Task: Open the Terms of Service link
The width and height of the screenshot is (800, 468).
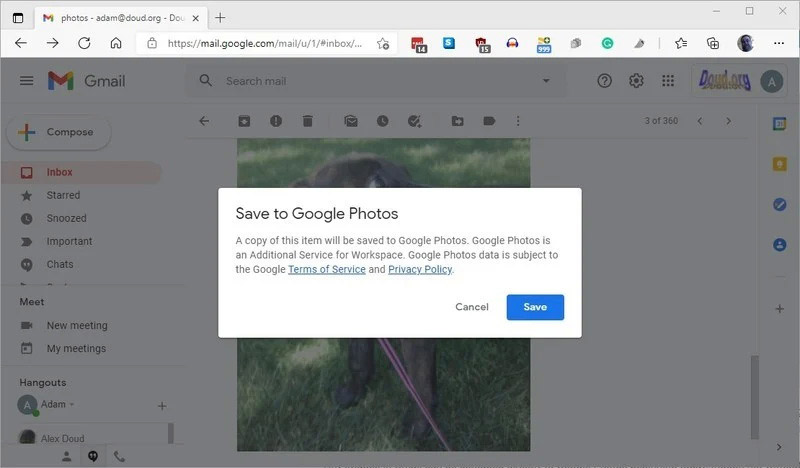Action: coord(327,269)
